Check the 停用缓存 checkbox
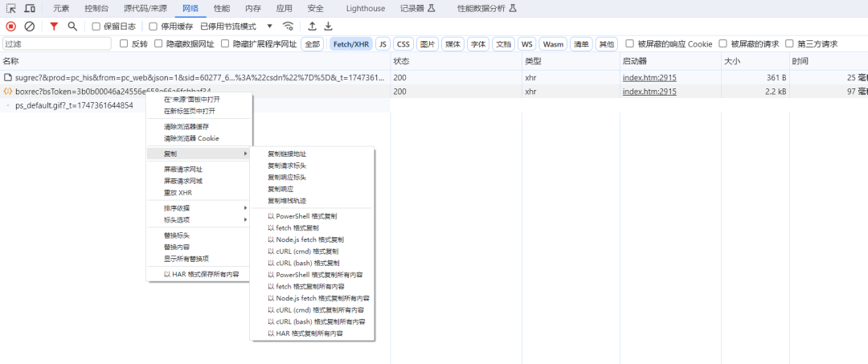 click(154, 27)
